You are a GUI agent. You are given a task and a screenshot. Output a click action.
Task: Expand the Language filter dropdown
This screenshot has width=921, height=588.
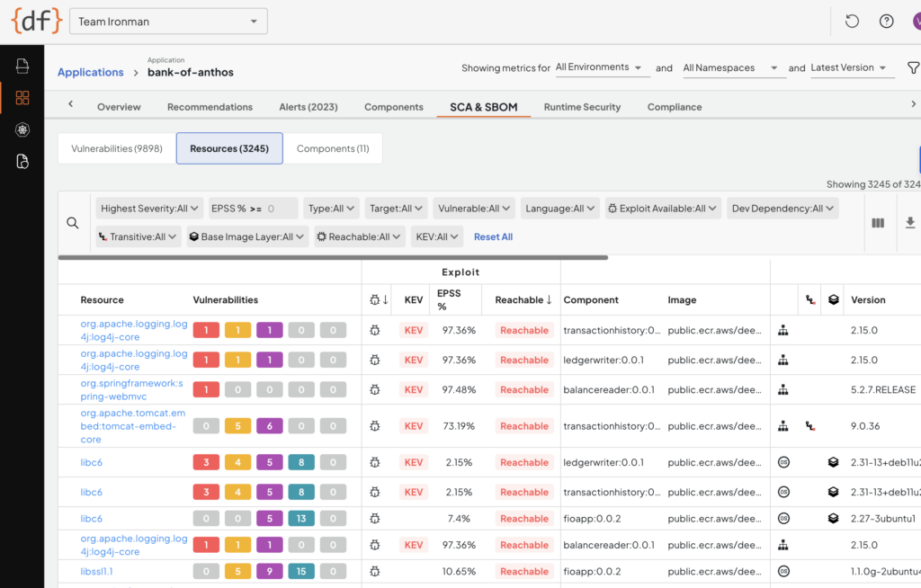(x=559, y=209)
